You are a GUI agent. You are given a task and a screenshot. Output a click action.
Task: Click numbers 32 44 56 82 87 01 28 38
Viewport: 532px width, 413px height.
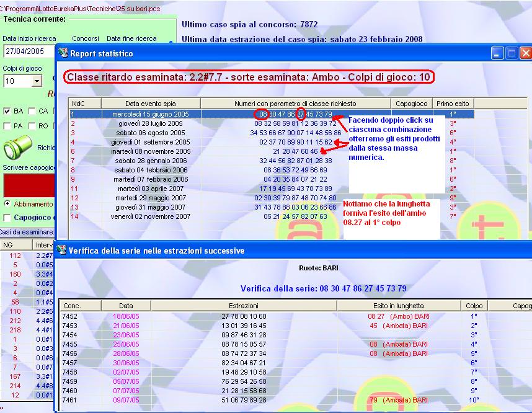tap(296, 161)
